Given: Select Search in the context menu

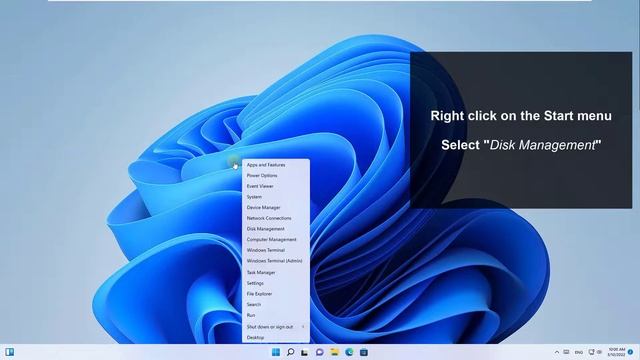Looking at the screenshot, I should [276, 304].
